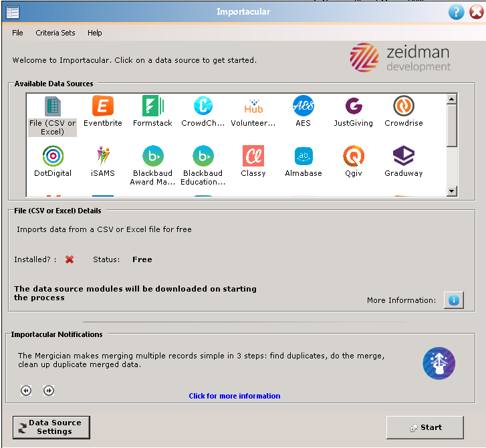
Task: Close the Importacular window
Action: tap(477, 12)
